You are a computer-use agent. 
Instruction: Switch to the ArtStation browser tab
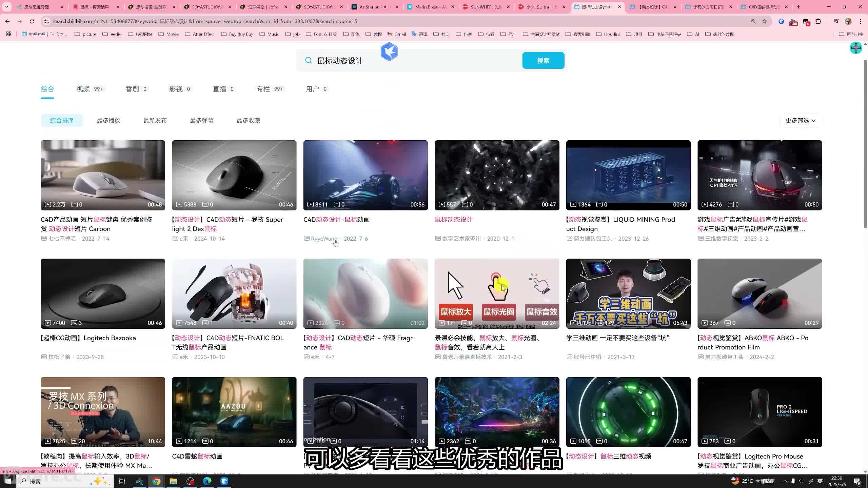pyautogui.click(x=374, y=7)
